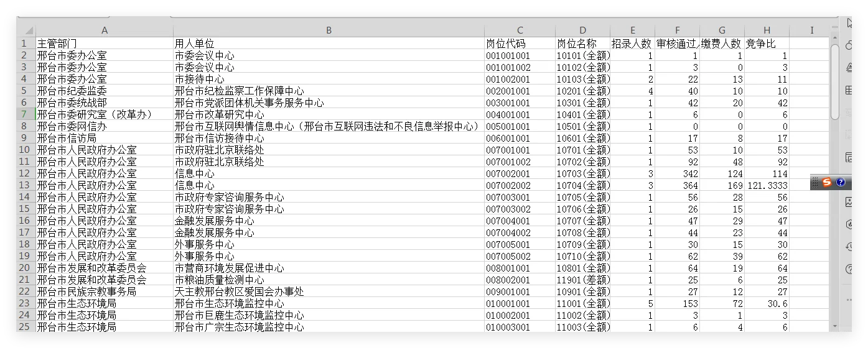The height and width of the screenshot is (348, 868).
Task: Select cell '邢台市委网信办'
Action: tap(105, 126)
